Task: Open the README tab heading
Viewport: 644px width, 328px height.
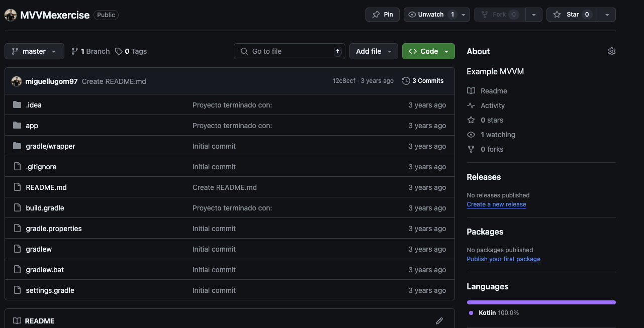Action: pos(34,321)
